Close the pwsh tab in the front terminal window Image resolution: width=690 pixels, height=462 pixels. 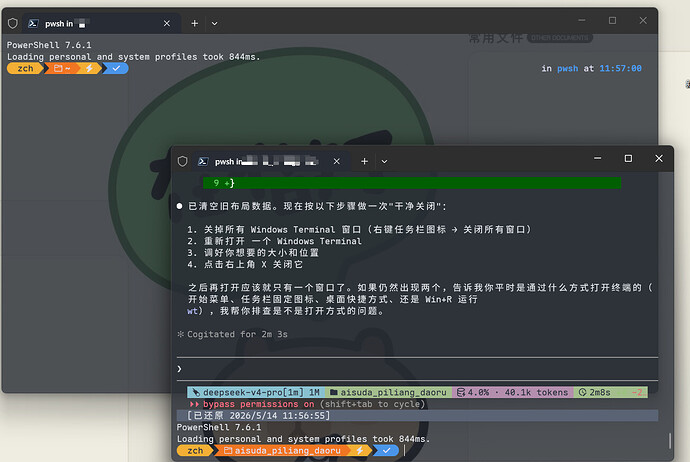(x=337, y=161)
